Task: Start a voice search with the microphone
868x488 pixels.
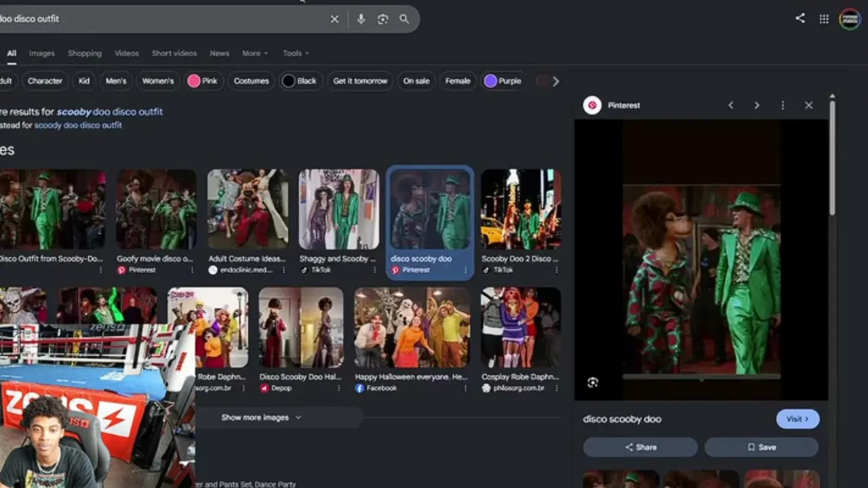Action: click(361, 20)
